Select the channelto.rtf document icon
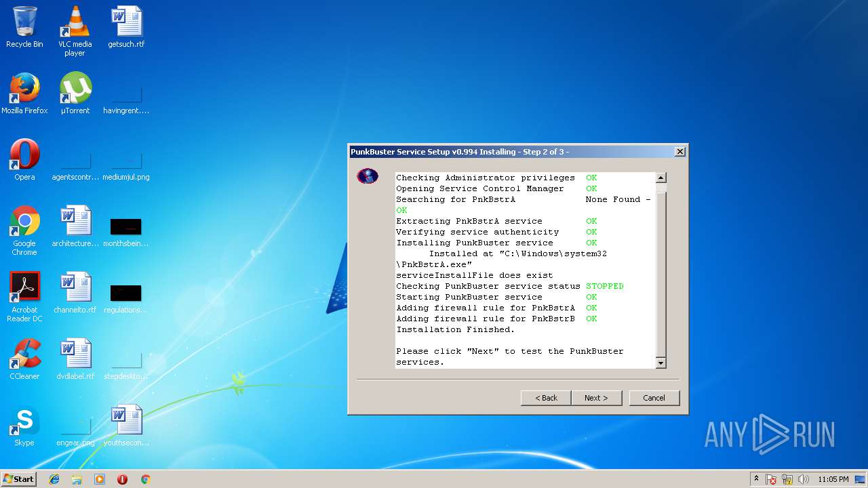Screen dimensions: 868x488 point(75,293)
